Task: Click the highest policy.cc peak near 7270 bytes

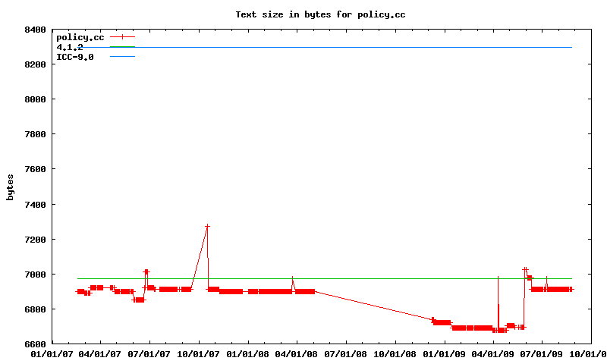Action: point(207,227)
